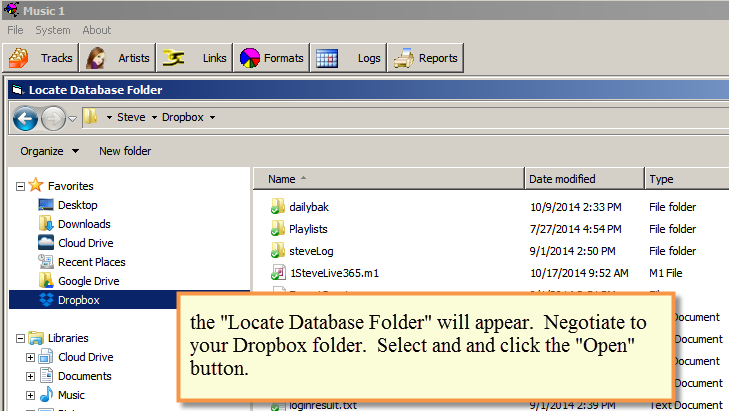This screenshot has height=411, width=729.
Task: Select the Playlists folder icon
Action: click(278, 229)
